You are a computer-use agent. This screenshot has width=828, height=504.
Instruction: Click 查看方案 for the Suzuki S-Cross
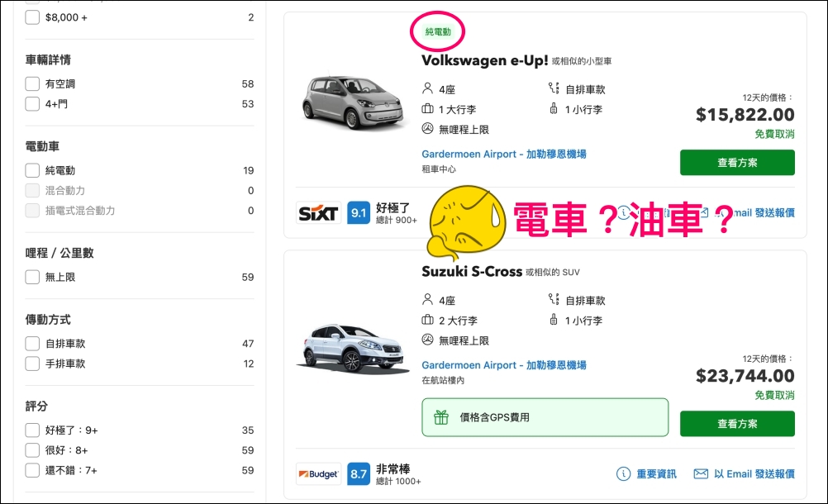pyautogui.click(x=737, y=424)
